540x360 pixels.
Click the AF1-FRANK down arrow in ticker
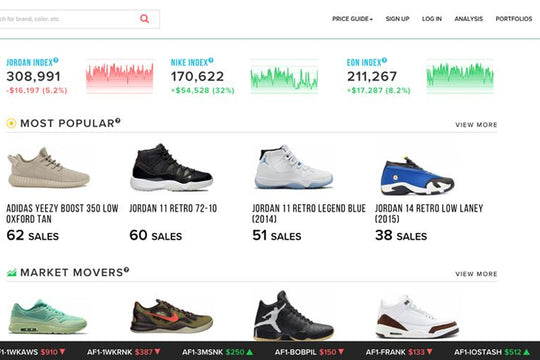coord(429,352)
